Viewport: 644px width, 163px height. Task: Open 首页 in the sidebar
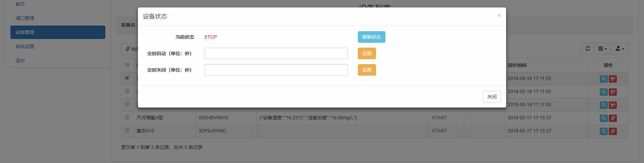click(x=20, y=4)
